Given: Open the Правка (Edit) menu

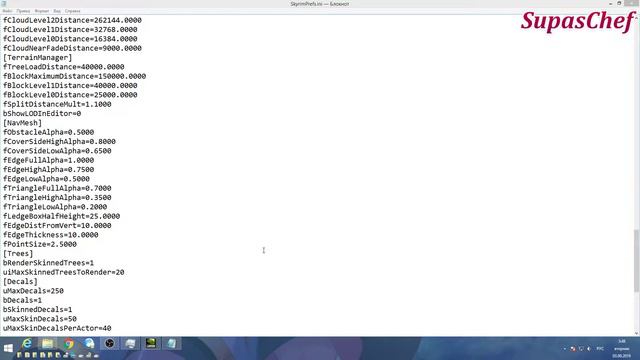Looking at the screenshot, I should pos(23,11).
